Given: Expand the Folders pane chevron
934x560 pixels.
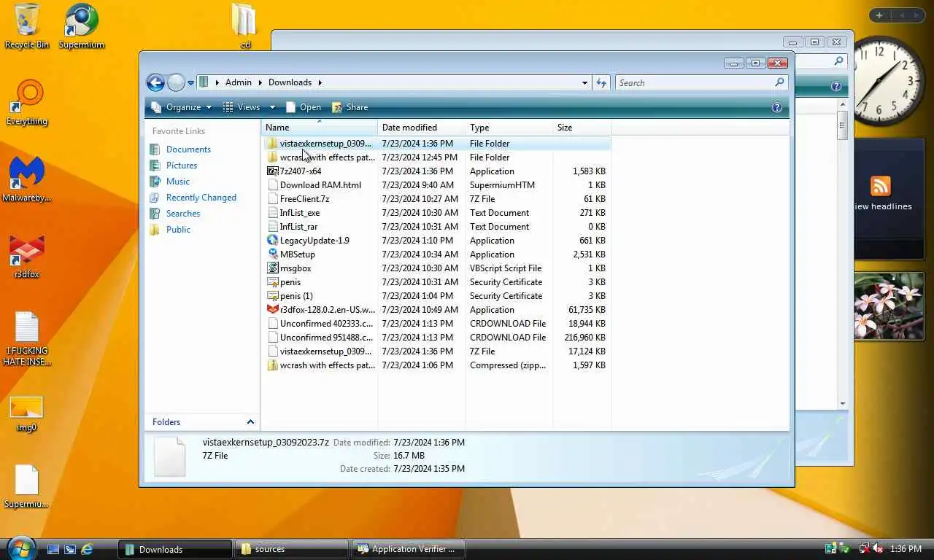Looking at the screenshot, I should (x=250, y=422).
